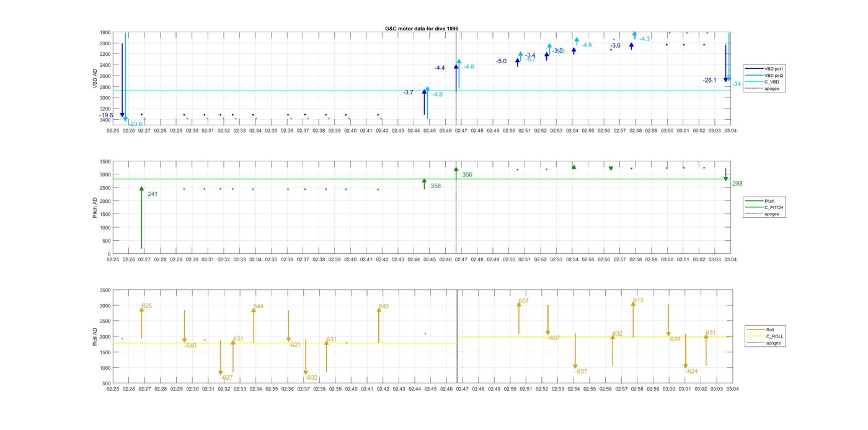Click the "VBD AD" y-axis label
Screen dimensions: 868x430
coord(95,78)
